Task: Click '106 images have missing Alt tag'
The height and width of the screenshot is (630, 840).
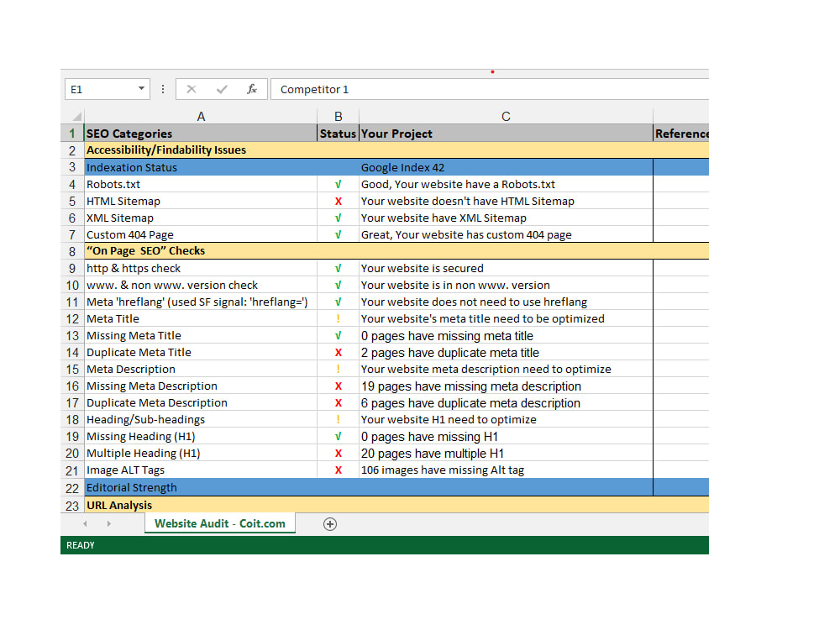Action: (x=506, y=470)
